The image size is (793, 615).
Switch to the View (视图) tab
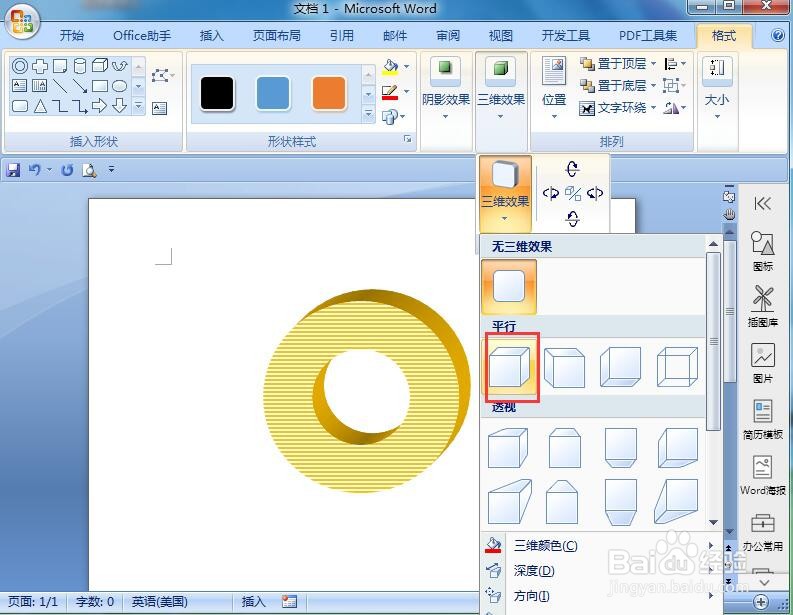coord(501,35)
